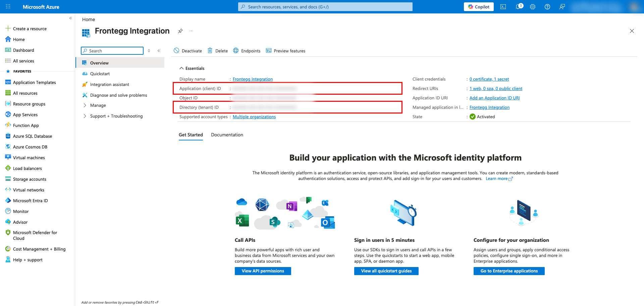The height and width of the screenshot is (306, 644).
Task: Click the resource menu Search field
Action: click(x=112, y=51)
